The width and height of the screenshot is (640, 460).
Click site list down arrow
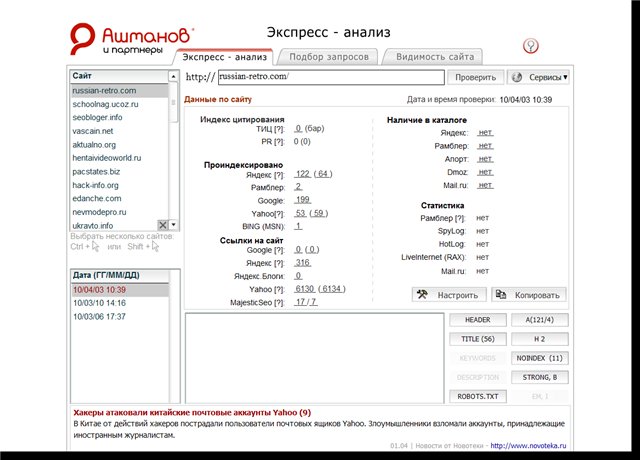173,224
